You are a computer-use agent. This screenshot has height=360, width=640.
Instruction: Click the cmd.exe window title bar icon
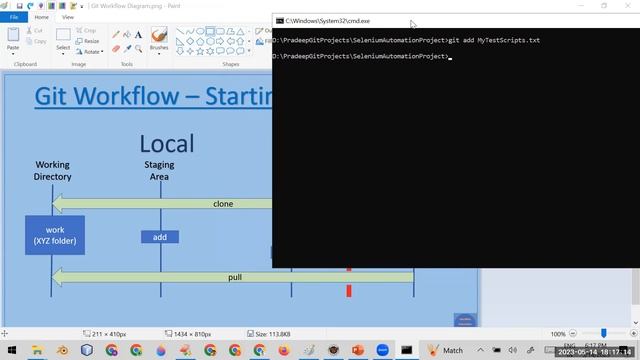point(280,21)
